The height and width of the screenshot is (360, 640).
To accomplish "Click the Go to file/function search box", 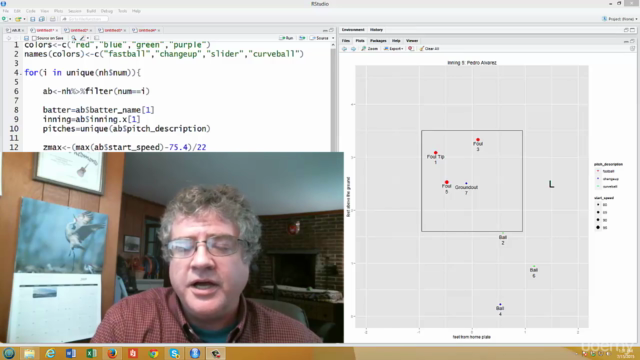I will click(84, 19).
